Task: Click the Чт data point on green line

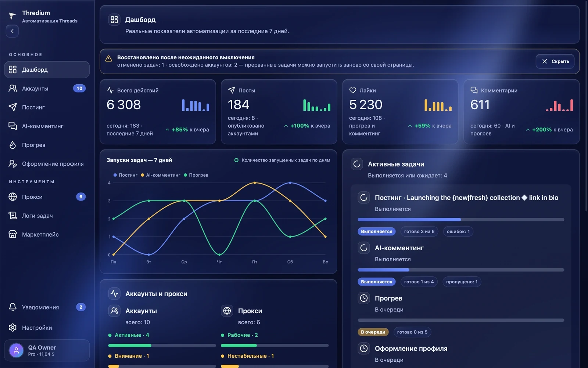Action: [x=219, y=254]
